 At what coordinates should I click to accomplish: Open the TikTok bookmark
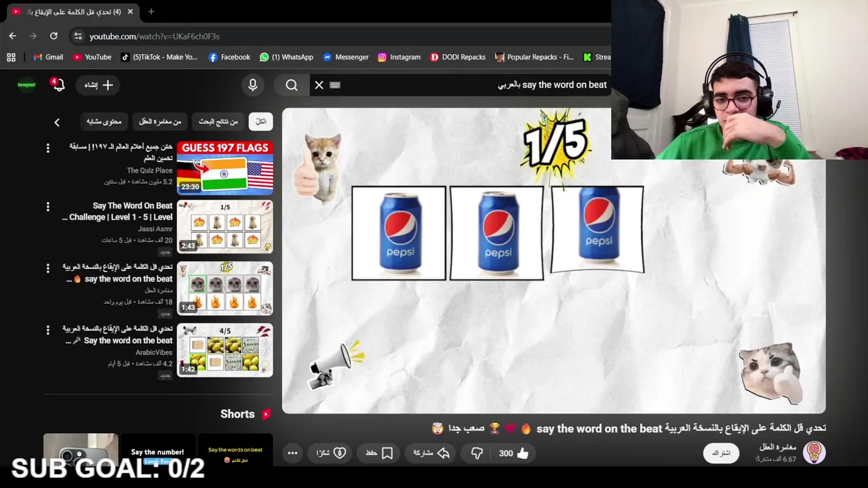tap(159, 57)
